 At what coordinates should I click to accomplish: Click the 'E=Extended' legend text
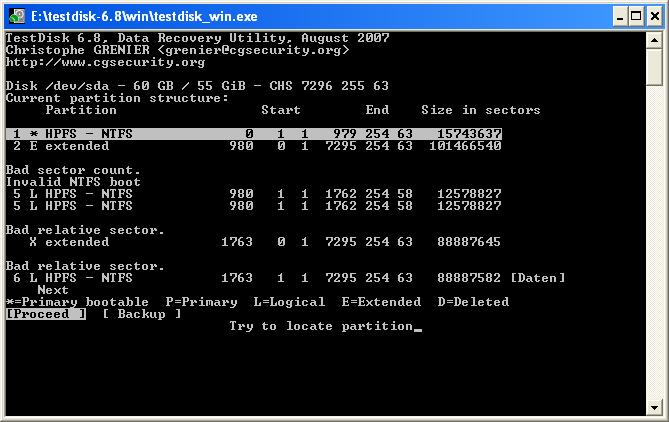click(x=381, y=302)
